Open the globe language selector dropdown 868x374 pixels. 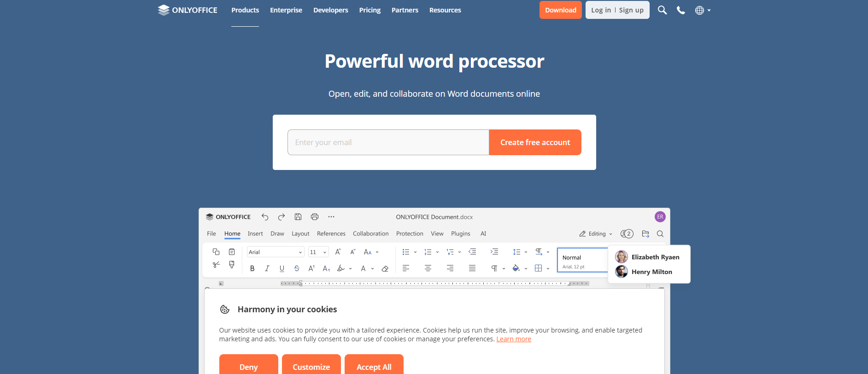point(703,10)
